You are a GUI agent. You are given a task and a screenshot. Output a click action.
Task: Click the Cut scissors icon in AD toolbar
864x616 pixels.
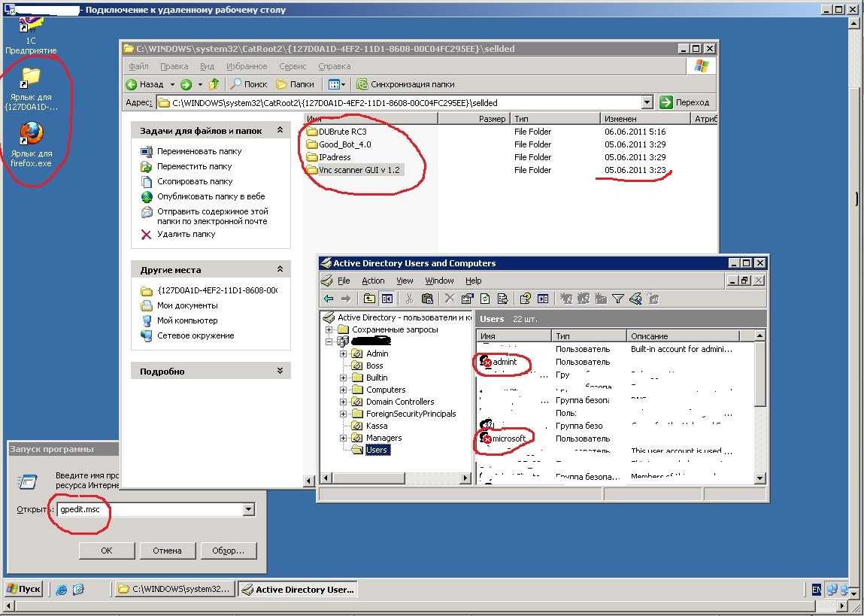click(409, 299)
